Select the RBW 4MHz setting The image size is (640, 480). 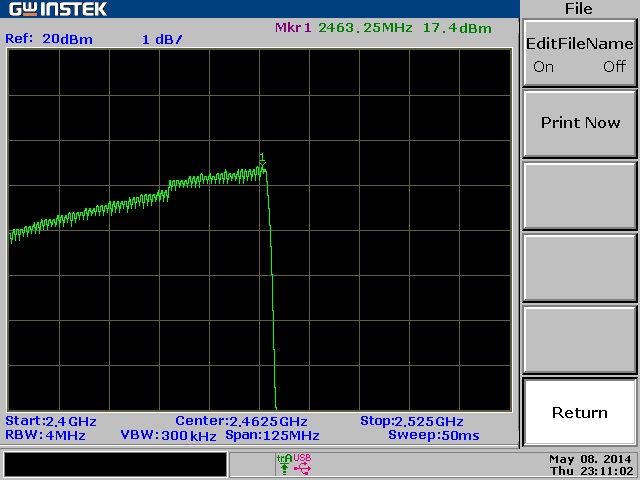click(x=45, y=436)
